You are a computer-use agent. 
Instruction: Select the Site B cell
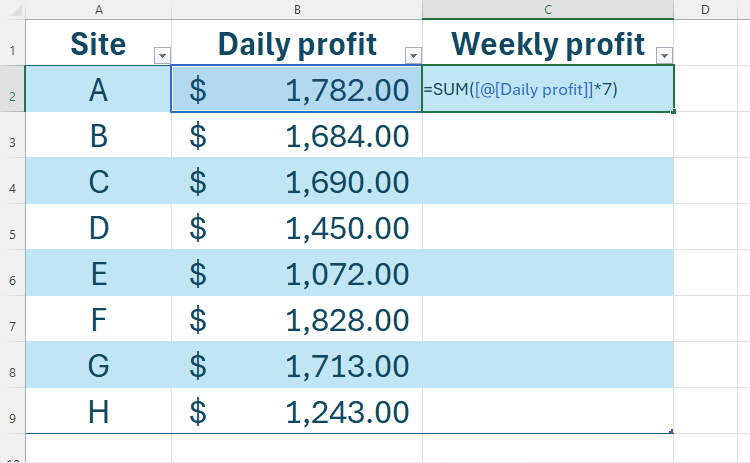tap(98, 135)
